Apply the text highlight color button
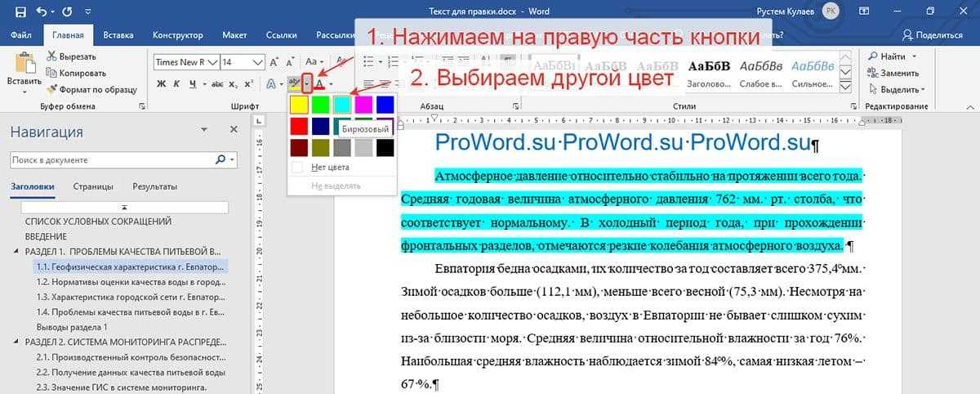 point(294,83)
